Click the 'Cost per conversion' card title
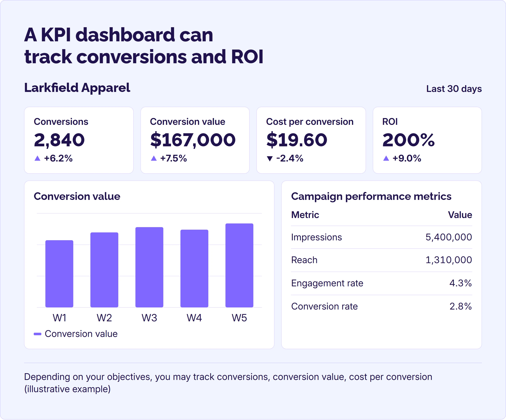This screenshot has width=506, height=420. pos(310,122)
